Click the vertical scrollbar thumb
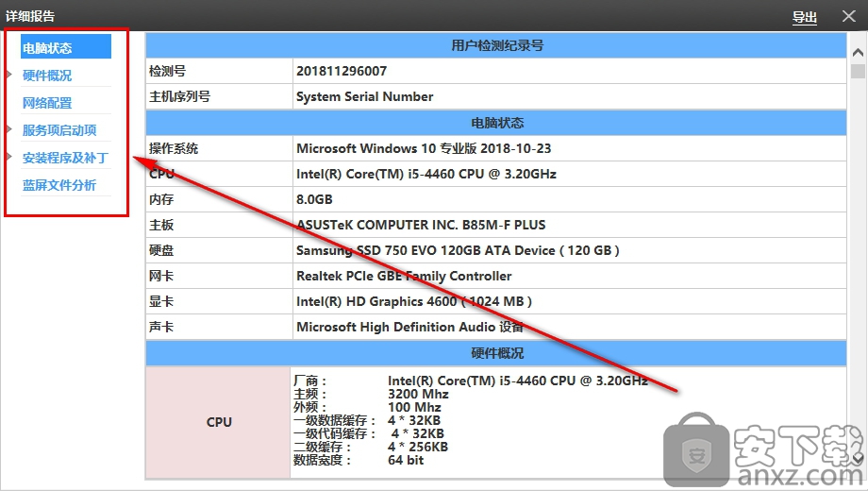 tap(858, 71)
